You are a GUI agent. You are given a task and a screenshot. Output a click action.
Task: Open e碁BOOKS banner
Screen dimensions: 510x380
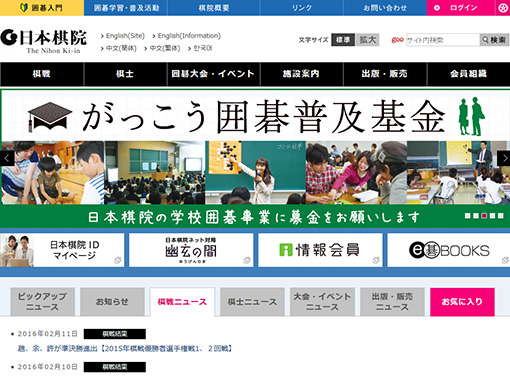[x=449, y=250]
